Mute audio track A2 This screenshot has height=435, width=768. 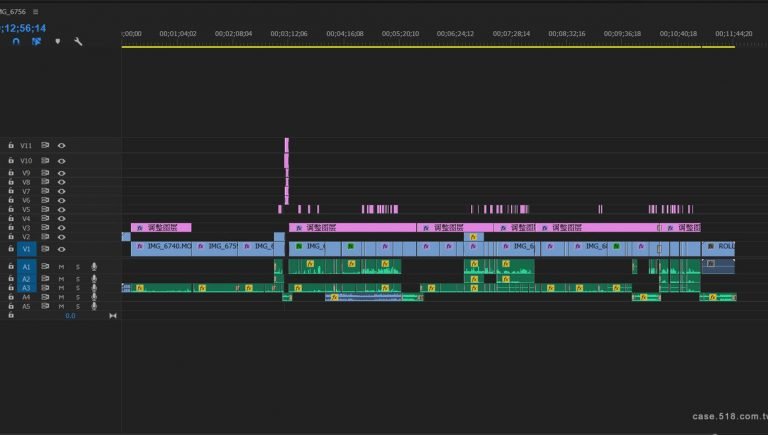[61, 278]
